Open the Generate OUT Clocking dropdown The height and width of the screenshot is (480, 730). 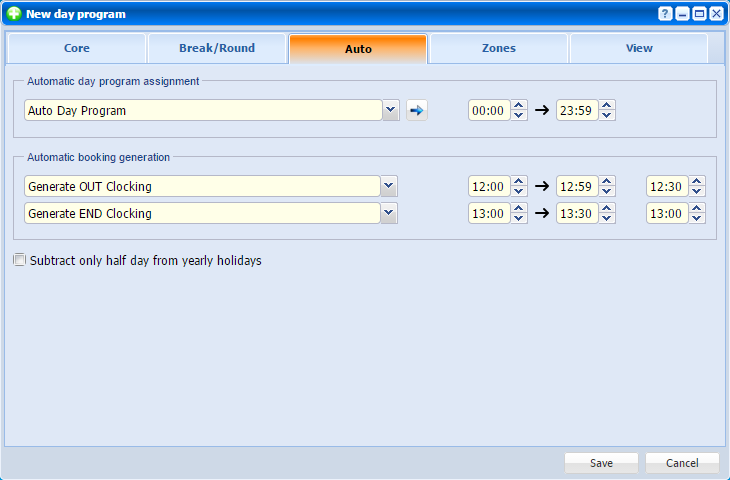click(x=389, y=186)
